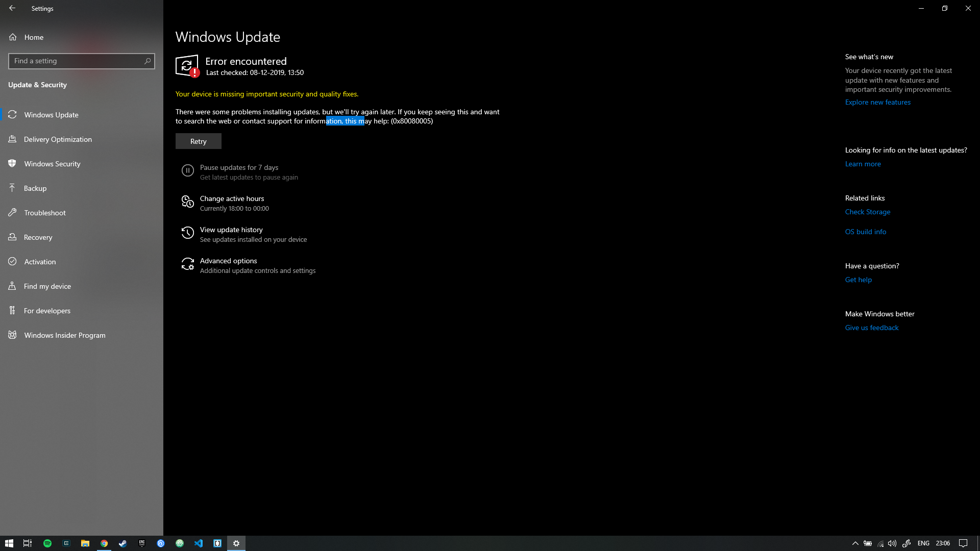
Task: Open Windows Ink Workspace icon
Action: (x=906, y=543)
